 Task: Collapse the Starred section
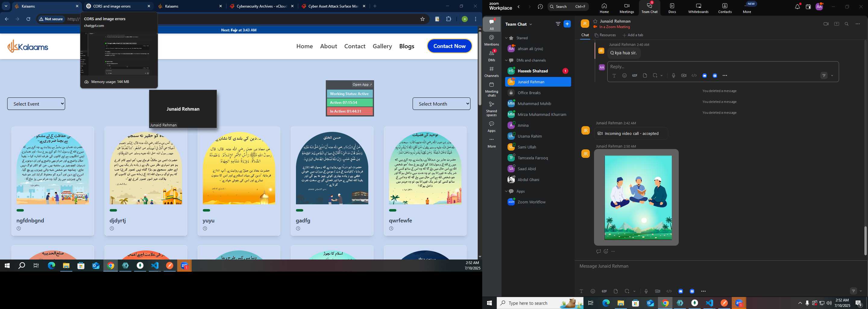point(506,38)
